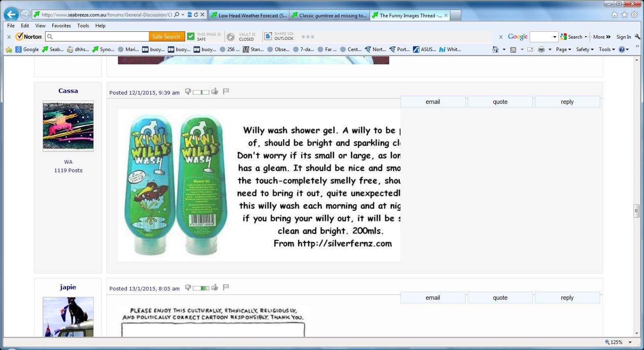Click the Google toolbar wrench settings icon
Image resolution: width=644 pixels, height=350 pixels.
coord(637,37)
